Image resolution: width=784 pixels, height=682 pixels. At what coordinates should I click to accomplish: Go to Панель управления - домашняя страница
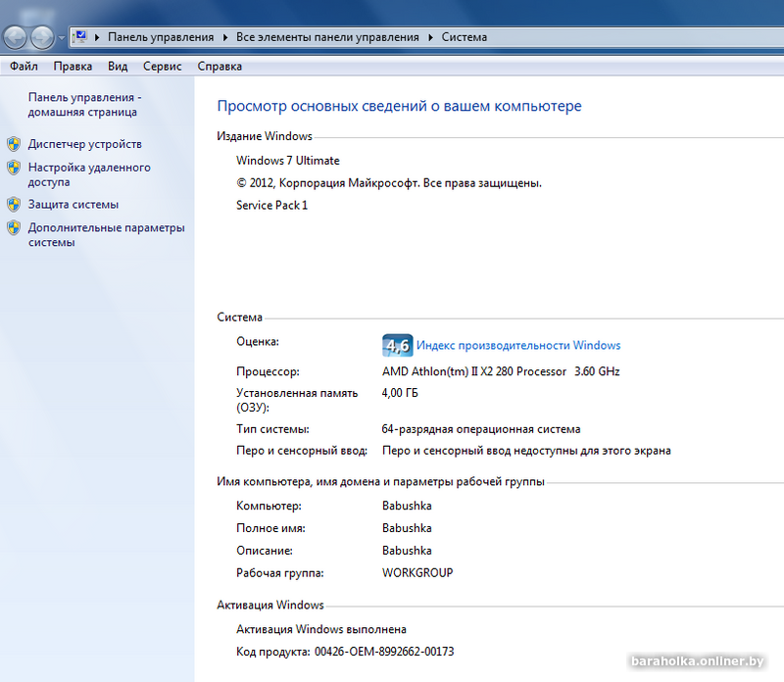tap(84, 105)
